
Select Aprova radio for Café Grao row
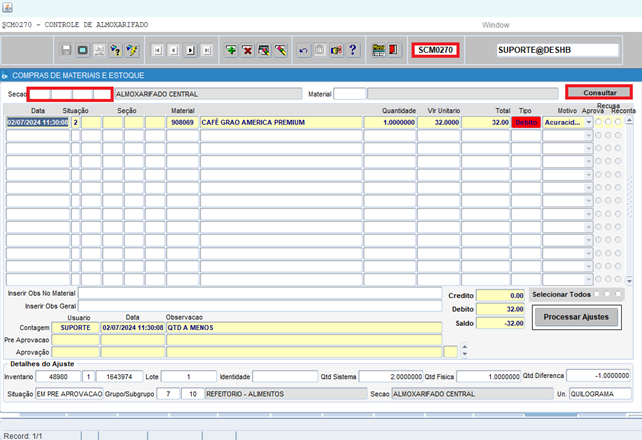599,122
